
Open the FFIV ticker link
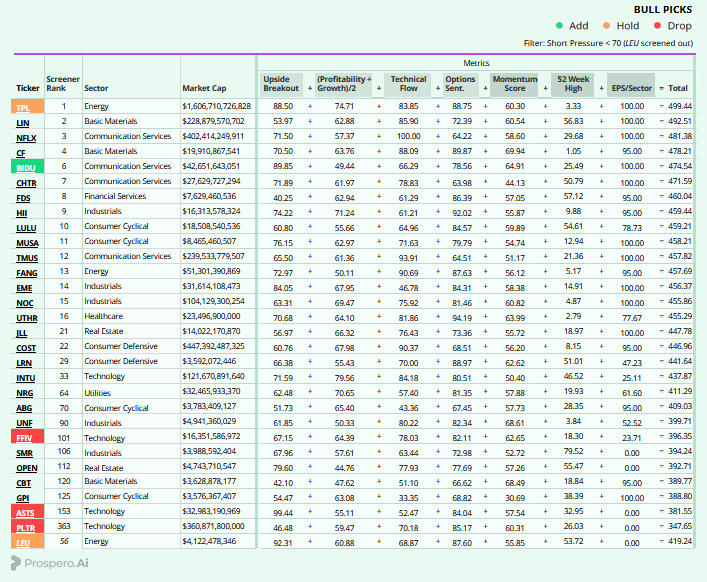pos(24,438)
